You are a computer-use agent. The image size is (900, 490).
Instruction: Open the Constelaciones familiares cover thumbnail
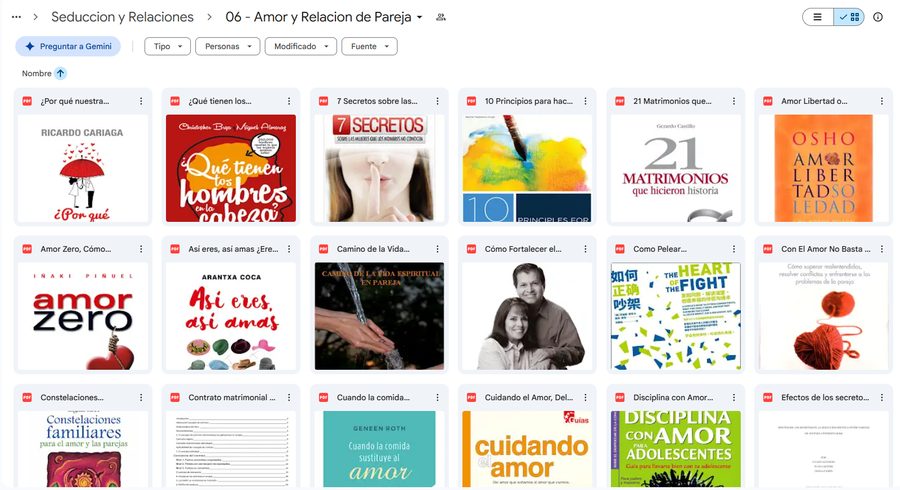pyautogui.click(x=83, y=449)
